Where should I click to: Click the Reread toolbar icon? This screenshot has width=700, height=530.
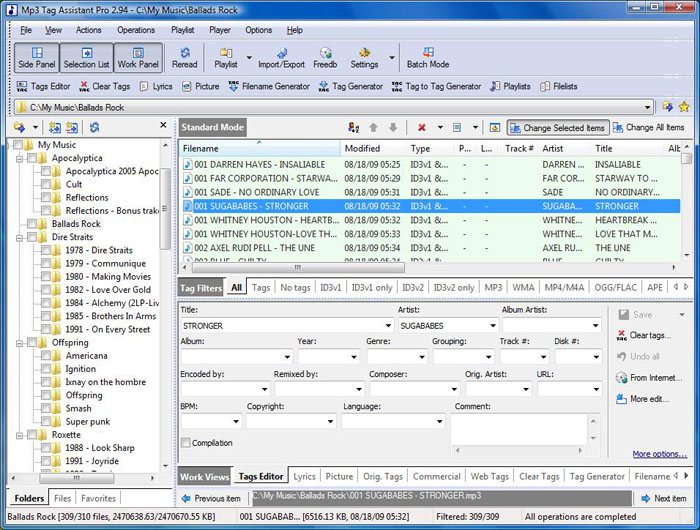184,57
